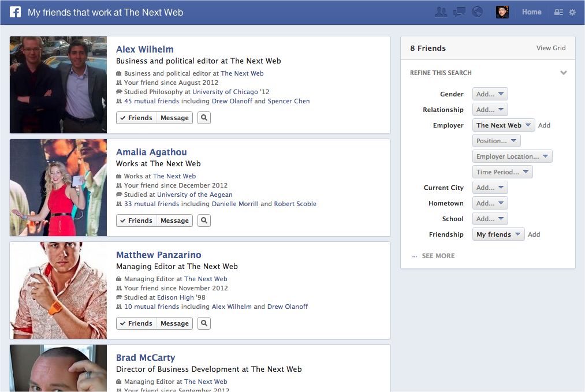Toggle Friends status for Matthew Panzarino
This screenshot has height=392, width=585.
[x=136, y=323]
